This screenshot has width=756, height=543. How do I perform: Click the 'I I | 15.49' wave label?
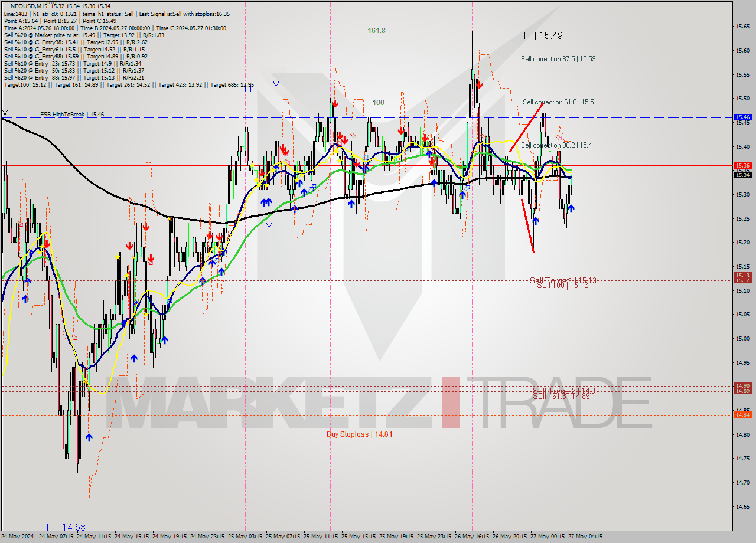click(x=543, y=35)
